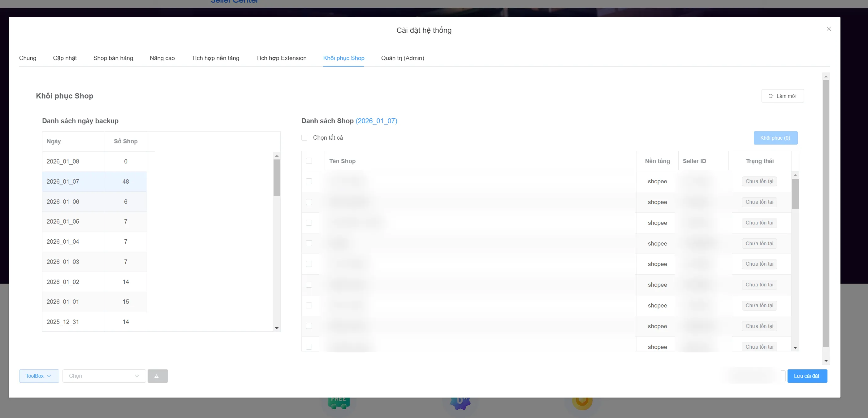Viewport: 868px width, 418px height.
Task: Switch to the Cập nhật tab
Action: pos(65,58)
